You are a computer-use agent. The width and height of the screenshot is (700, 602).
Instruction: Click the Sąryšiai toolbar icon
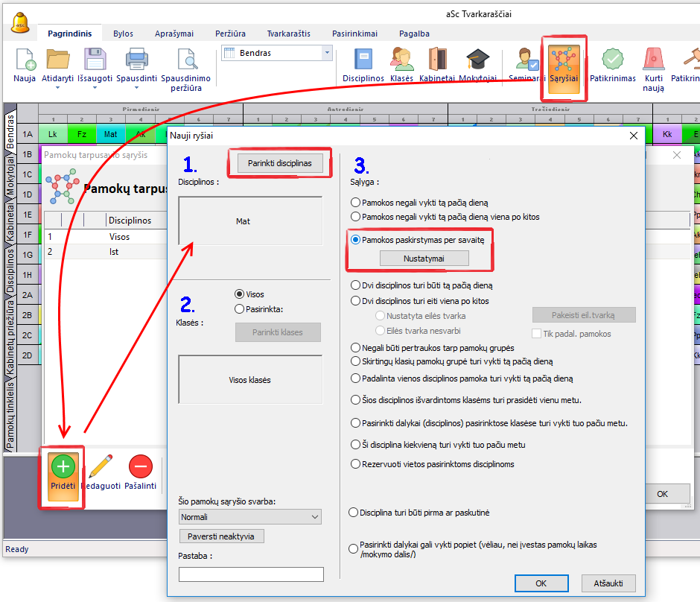point(563,63)
